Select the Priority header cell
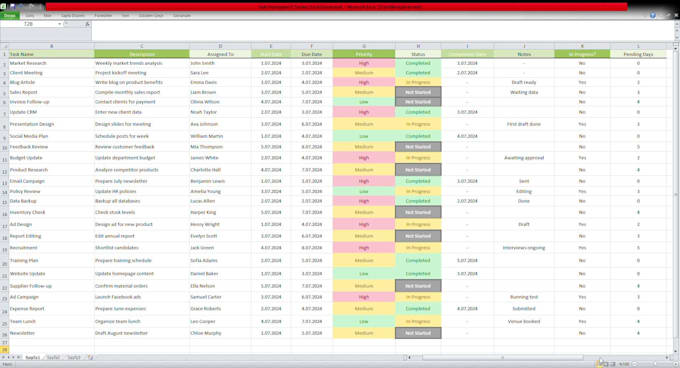Viewport: 680px width, 368px height. (x=364, y=54)
